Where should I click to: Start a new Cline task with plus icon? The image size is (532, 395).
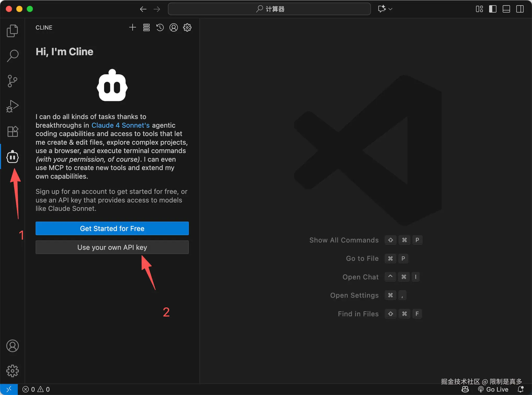(x=133, y=27)
